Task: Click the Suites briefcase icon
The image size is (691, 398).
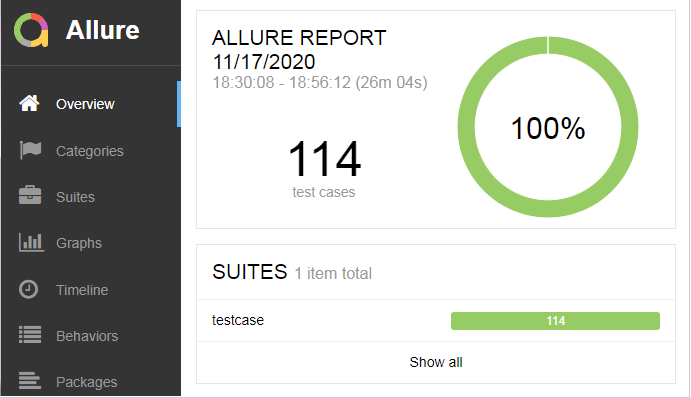Action: 30,195
